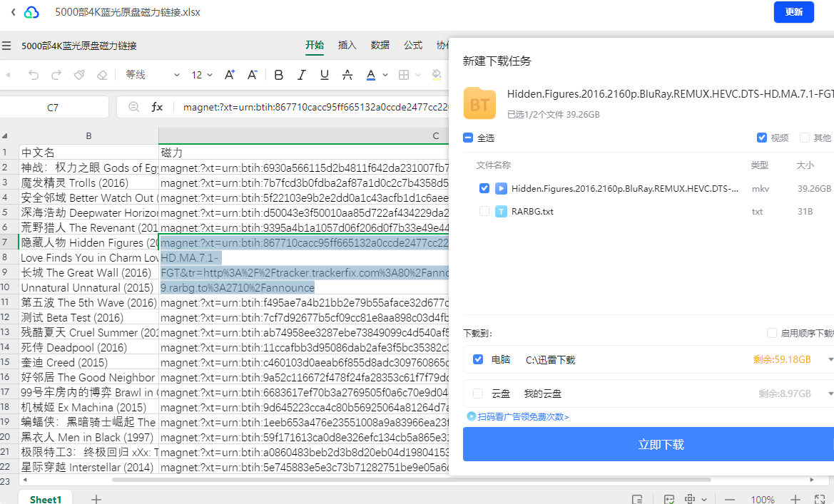834x504 pixels.
Task: Click the 类型 column header in file list
Action: pyautogui.click(x=760, y=165)
